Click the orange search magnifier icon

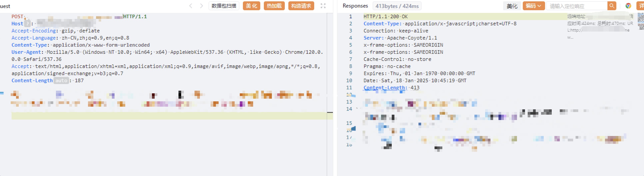point(612,6)
